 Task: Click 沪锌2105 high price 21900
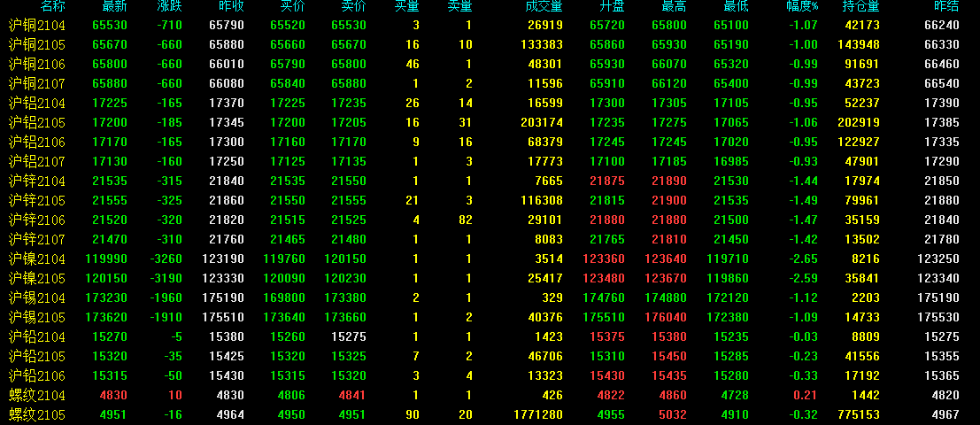tap(668, 201)
